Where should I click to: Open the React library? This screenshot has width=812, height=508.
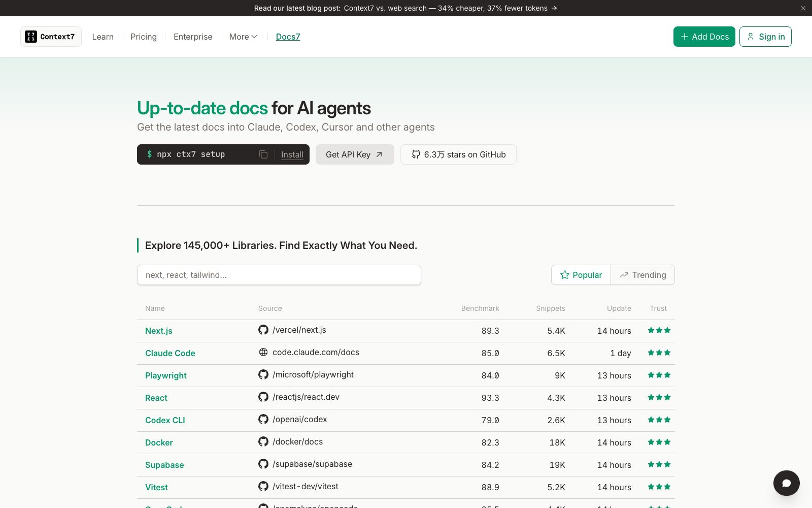(156, 398)
